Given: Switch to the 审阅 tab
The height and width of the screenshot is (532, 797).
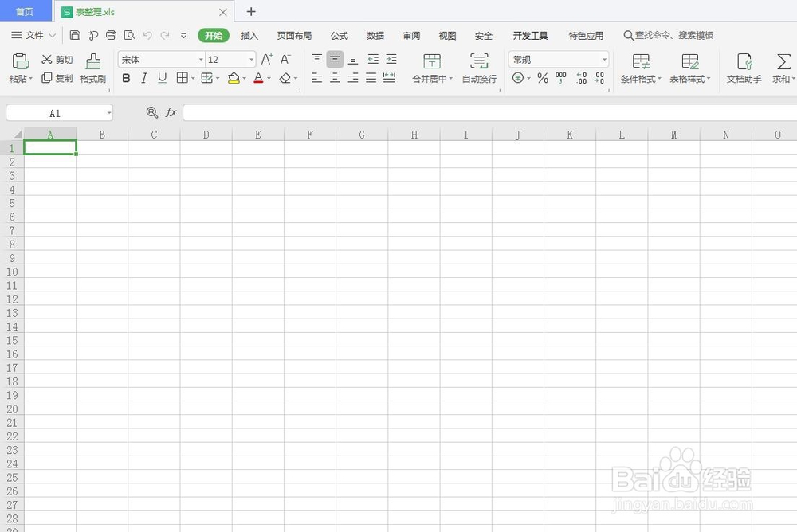Looking at the screenshot, I should point(411,36).
